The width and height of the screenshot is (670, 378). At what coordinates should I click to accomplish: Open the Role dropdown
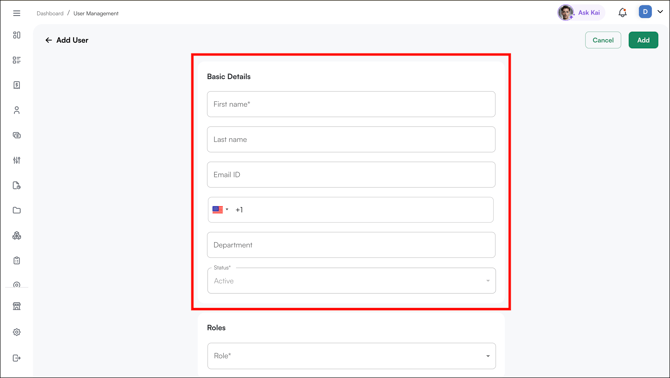pos(351,356)
